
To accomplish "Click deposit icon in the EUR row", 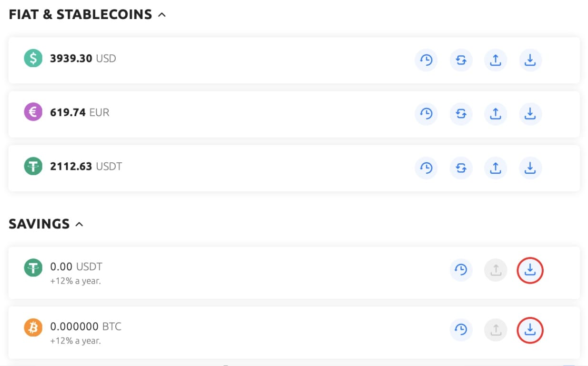I will pyautogui.click(x=530, y=114).
